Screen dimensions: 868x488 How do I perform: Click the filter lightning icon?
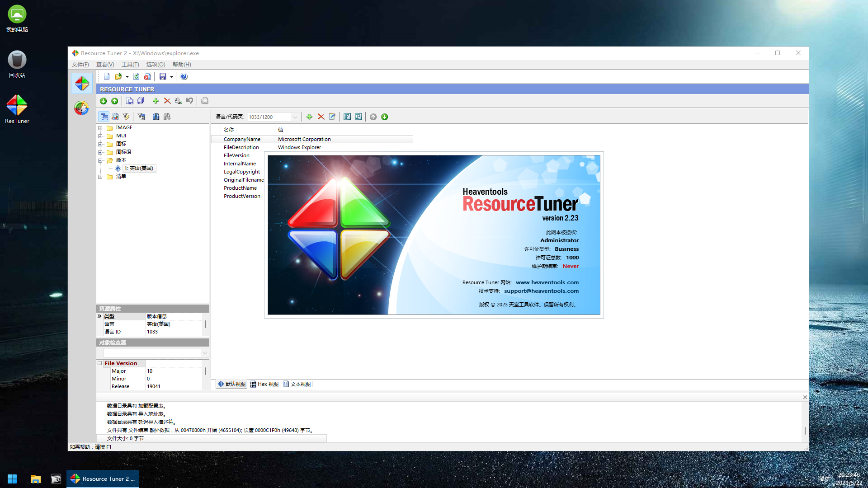click(x=126, y=117)
